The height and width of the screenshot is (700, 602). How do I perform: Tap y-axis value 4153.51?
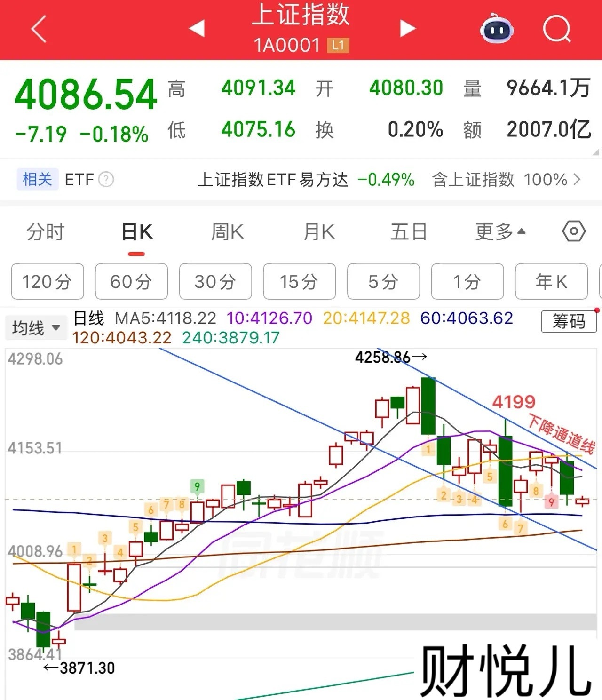click(35, 448)
